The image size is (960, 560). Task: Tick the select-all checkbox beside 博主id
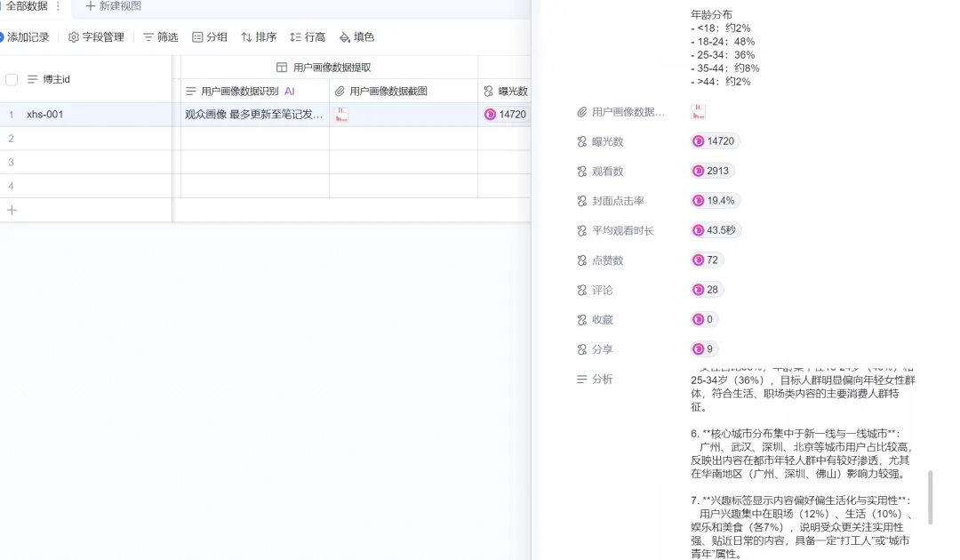[12, 79]
